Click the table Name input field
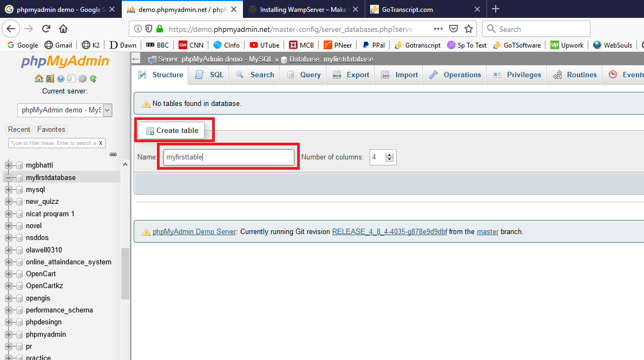The image size is (644, 360). tap(228, 157)
